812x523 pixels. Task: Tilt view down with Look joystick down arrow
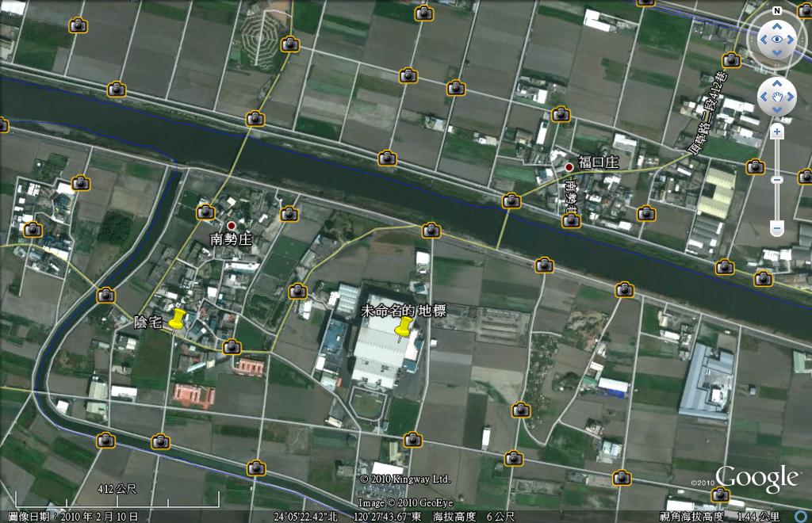pos(777,53)
